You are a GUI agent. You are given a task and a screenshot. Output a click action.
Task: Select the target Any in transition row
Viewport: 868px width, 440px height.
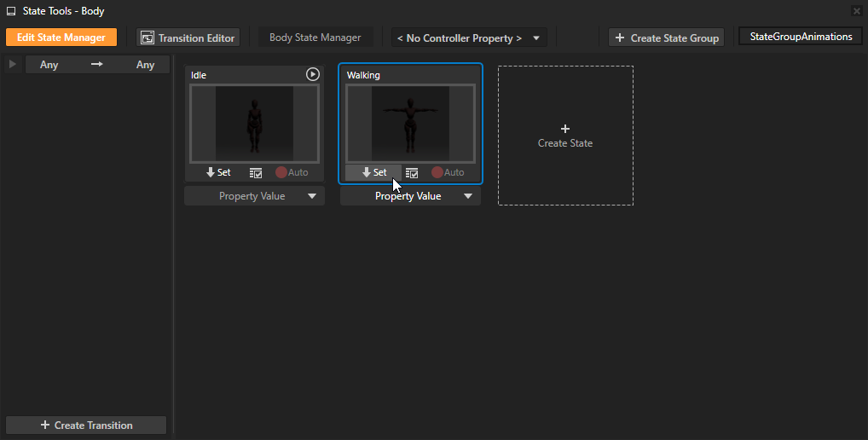click(145, 65)
